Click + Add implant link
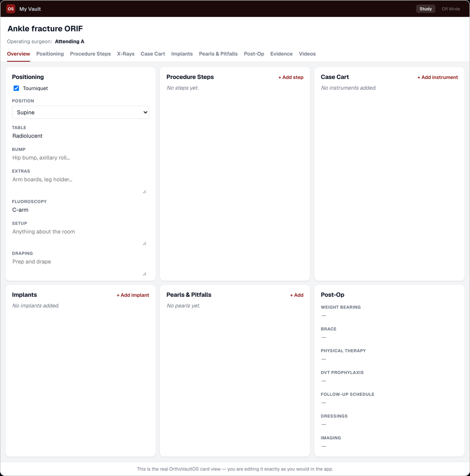The height and width of the screenshot is (476, 470). coord(133,295)
